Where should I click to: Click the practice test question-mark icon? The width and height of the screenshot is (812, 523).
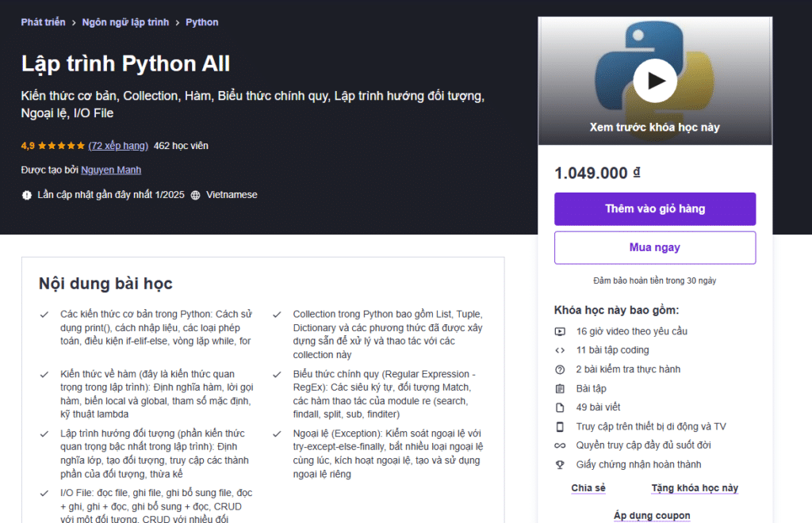pos(560,369)
